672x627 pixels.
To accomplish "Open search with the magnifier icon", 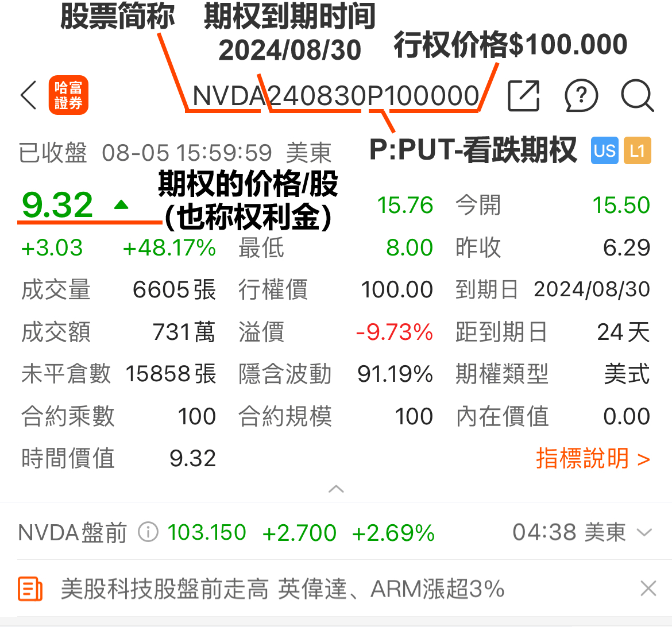I will [x=636, y=96].
